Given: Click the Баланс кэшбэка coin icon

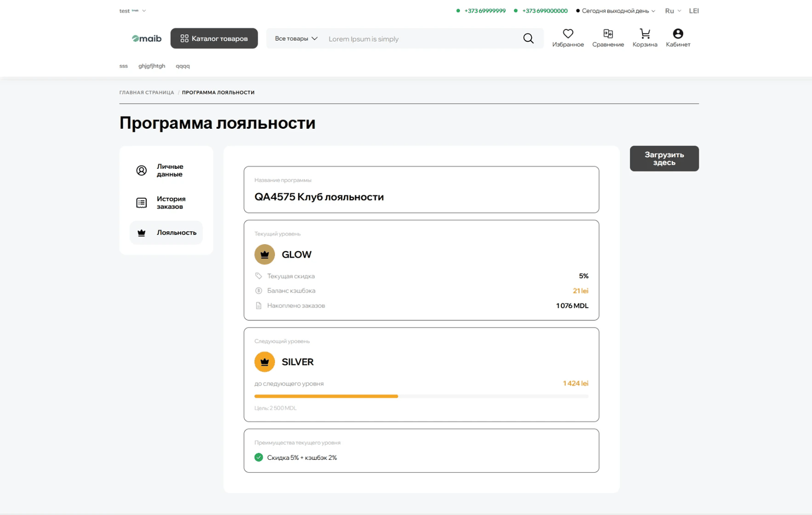Looking at the screenshot, I should tap(259, 291).
